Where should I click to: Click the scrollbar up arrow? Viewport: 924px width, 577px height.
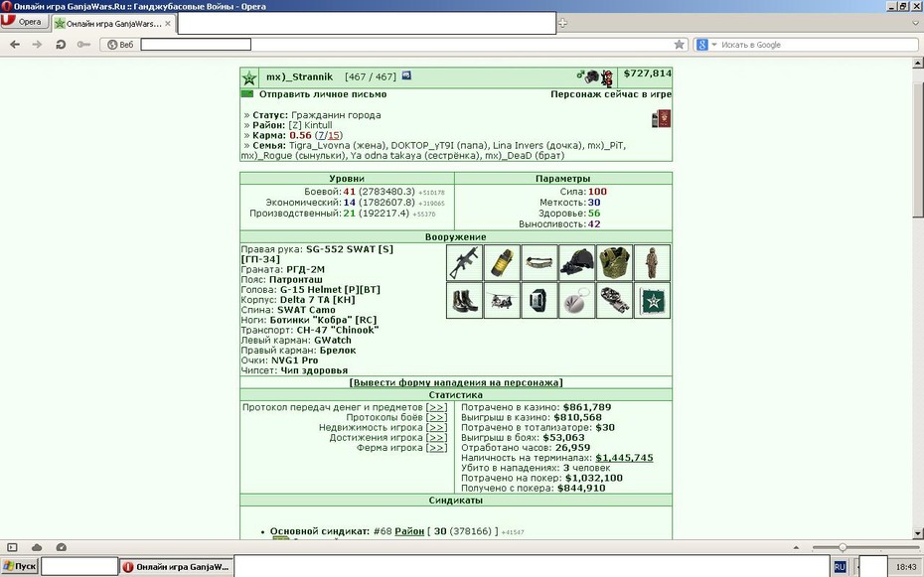point(917,63)
